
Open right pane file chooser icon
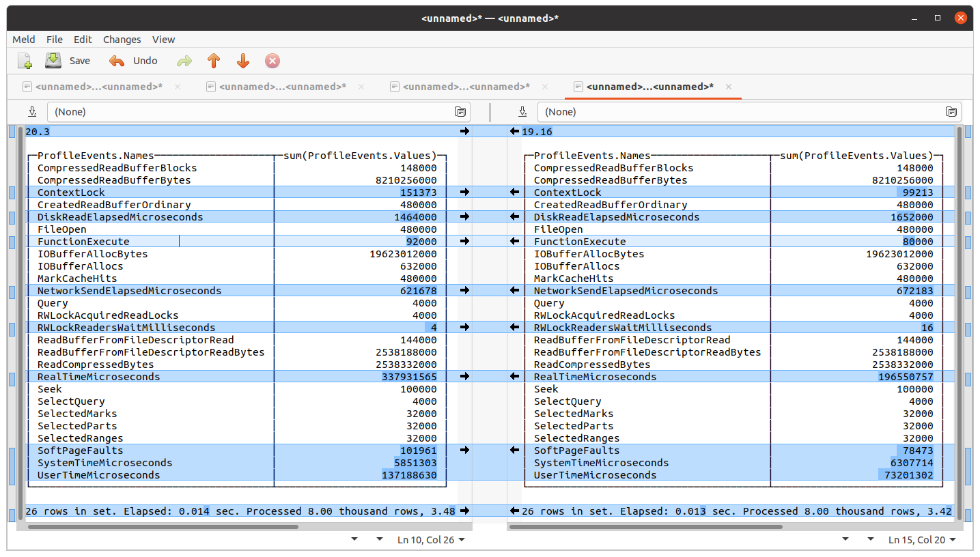point(951,112)
